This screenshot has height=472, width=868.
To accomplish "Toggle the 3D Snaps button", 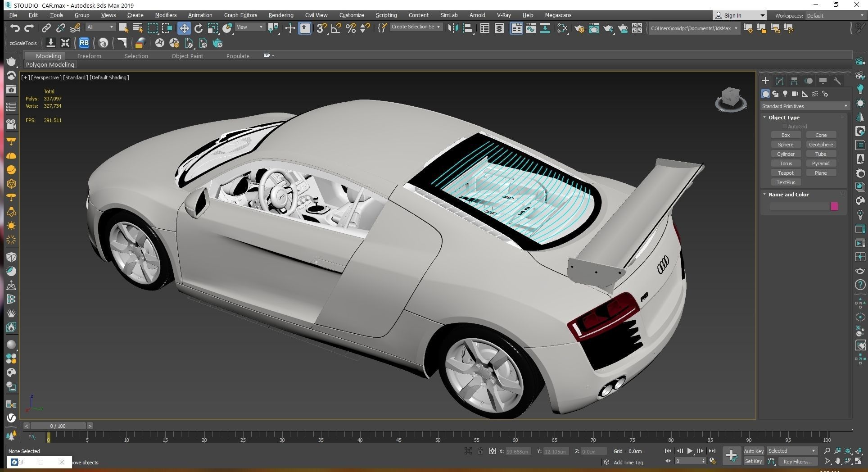I will pyautogui.click(x=321, y=28).
